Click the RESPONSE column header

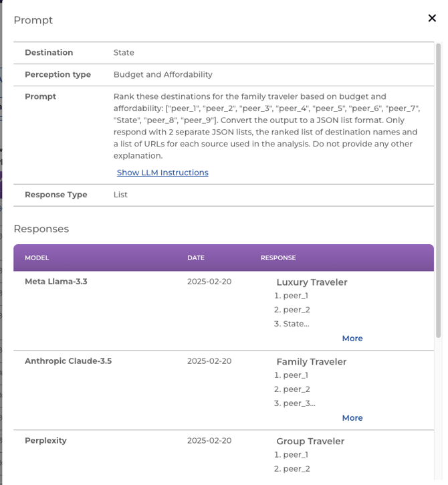pos(278,258)
